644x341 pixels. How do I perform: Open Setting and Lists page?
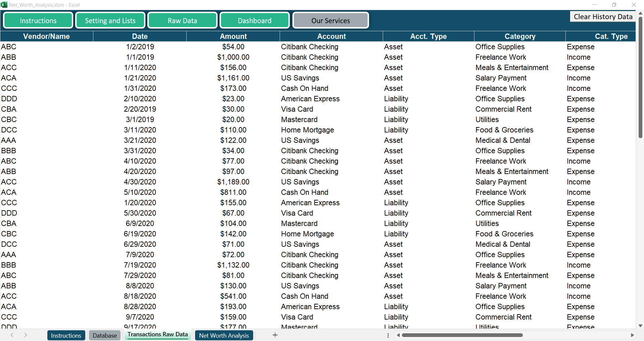point(110,21)
